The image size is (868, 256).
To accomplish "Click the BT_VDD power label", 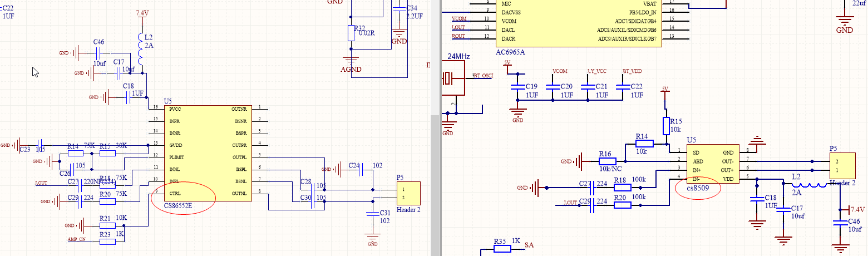I will pyautogui.click(x=632, y=71).
